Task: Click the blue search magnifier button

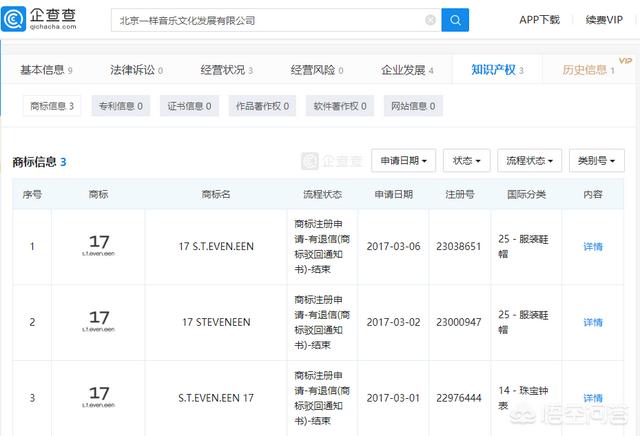Action: click(455, 20)
